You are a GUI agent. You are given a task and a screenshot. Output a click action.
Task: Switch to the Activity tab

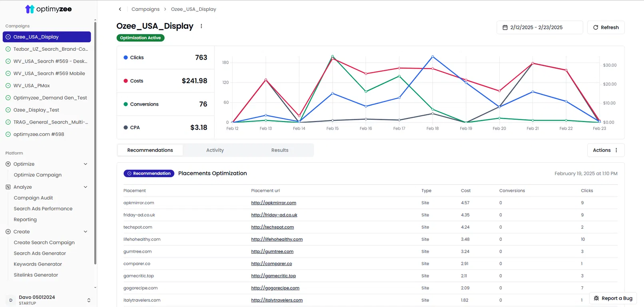pyautogui.click(x=215, y=150)
